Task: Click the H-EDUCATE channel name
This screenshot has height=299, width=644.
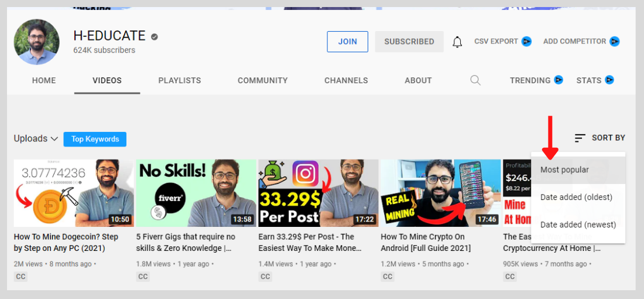Action: (109, 36)
